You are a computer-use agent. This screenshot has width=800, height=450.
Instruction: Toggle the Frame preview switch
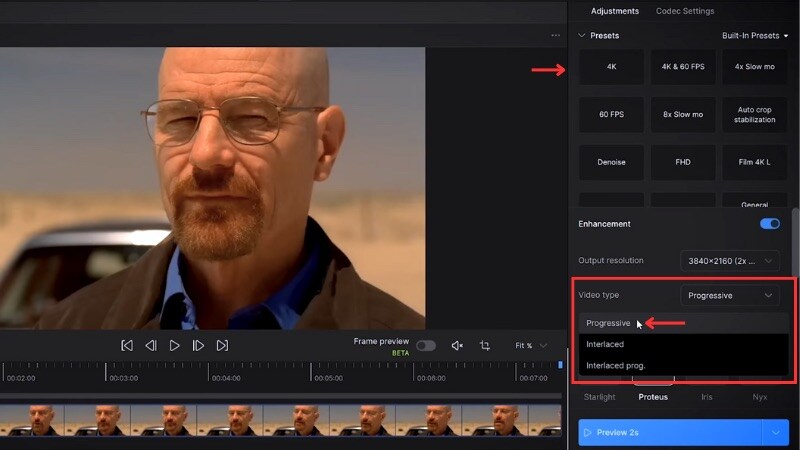tap(426, 346)
